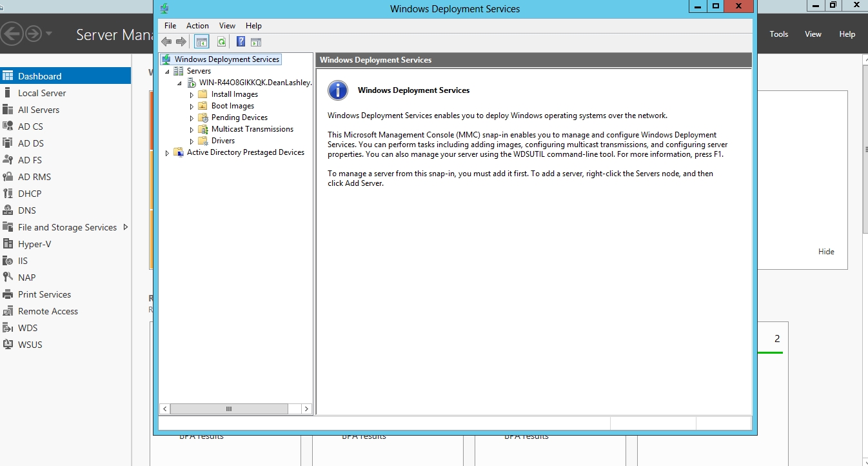This screenshot has width=868, height=466.
Task: Expand Active Directory Prestaged Devices node
Action: coord(167,153)
